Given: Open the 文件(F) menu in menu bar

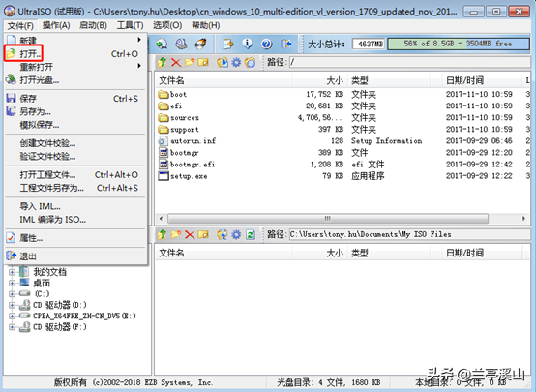Looking at the screenshot, I should click(20, 26).
